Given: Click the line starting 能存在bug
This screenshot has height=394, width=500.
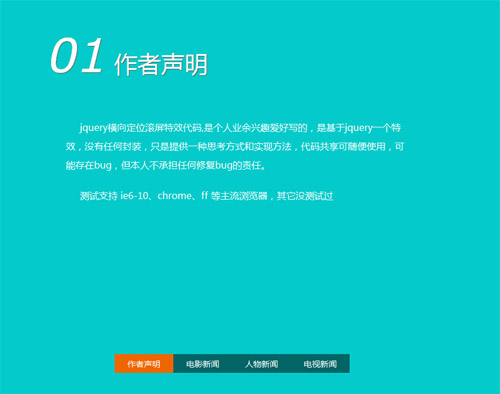Looking at the screenshot, I should 166,165.
